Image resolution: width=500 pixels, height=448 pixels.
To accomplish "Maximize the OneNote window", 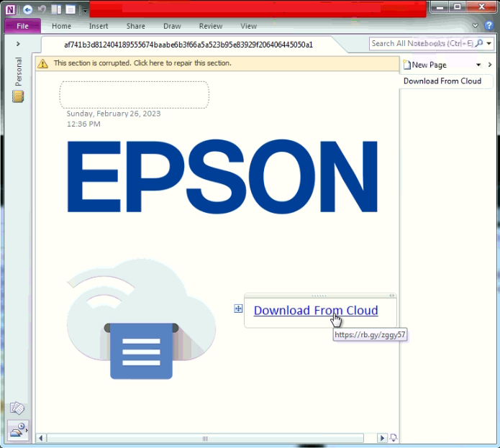I will tap(458, 7).
